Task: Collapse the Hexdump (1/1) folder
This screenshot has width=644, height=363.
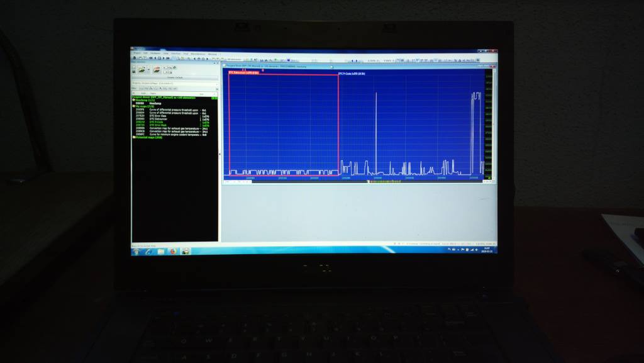Action: click(x=134, y=100)
